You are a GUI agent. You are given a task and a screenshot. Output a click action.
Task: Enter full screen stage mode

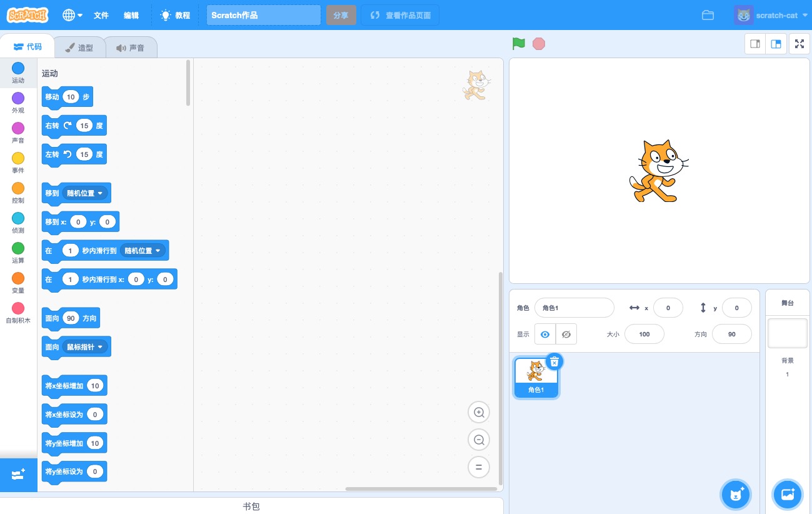click(x=799, y=44)
